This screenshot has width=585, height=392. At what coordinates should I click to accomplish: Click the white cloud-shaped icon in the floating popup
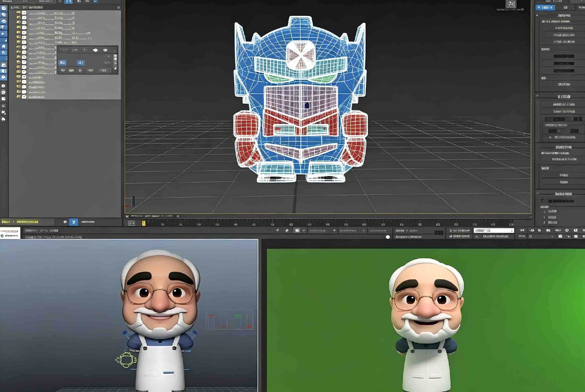click(x=95, y=50)
